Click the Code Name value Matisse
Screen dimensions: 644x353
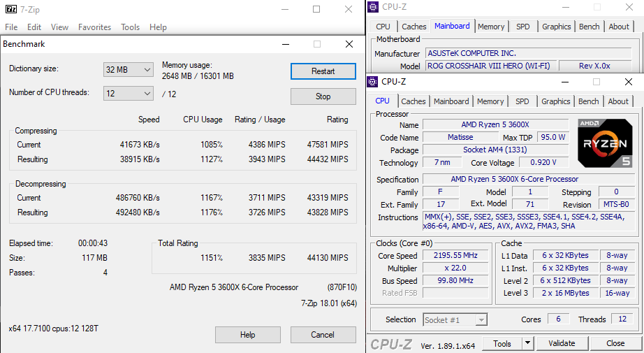460,137
